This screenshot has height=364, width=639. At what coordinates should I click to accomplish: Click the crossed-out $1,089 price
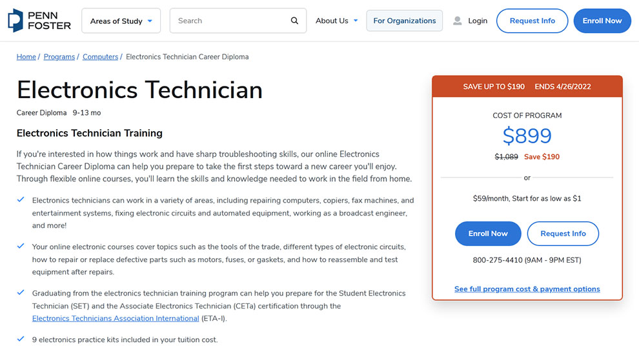[506, 157]
